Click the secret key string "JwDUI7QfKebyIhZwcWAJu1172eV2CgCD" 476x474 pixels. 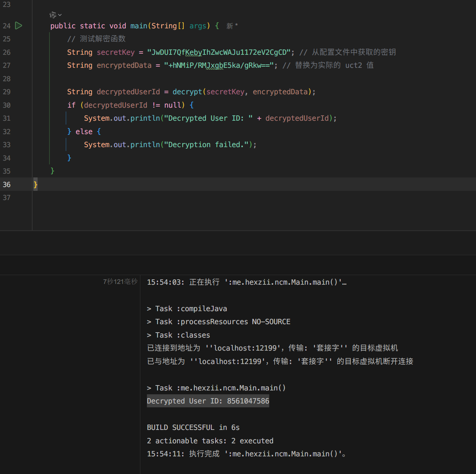coord(219,52)
